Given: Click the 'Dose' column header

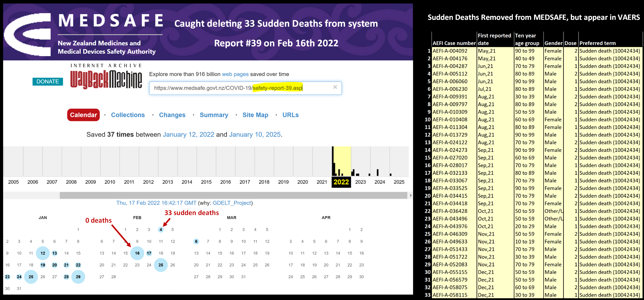Looking at the screenshot, I should [571, 43].
